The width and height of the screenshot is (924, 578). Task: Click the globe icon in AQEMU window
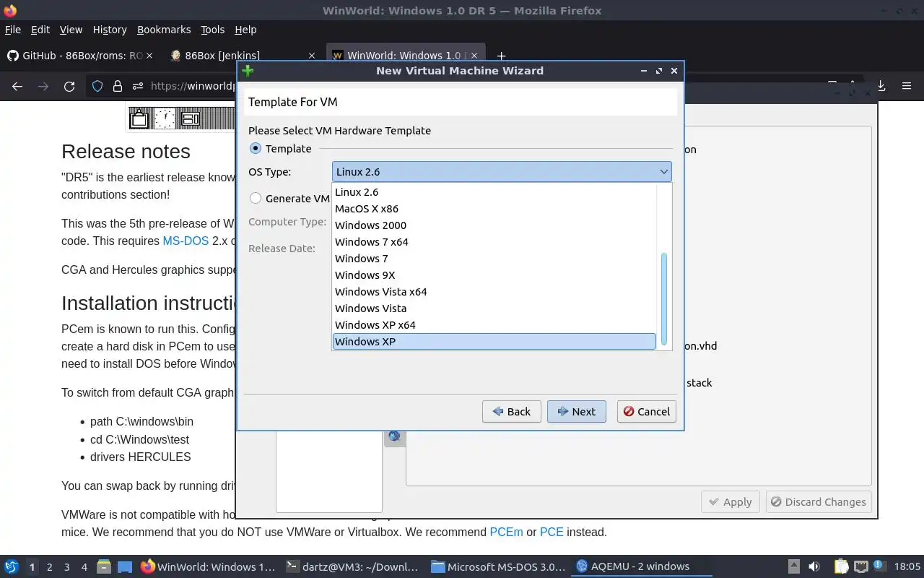[x=394, y=436]
